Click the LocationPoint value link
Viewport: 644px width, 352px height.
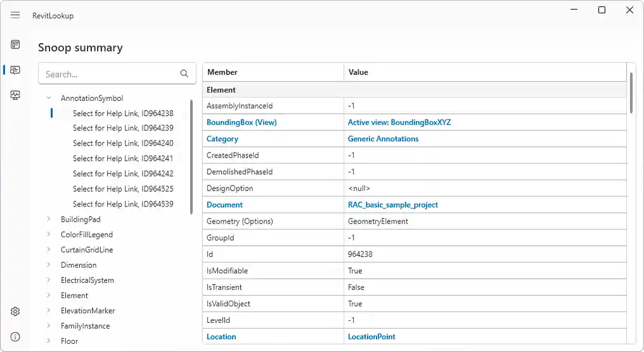point(371,337)
